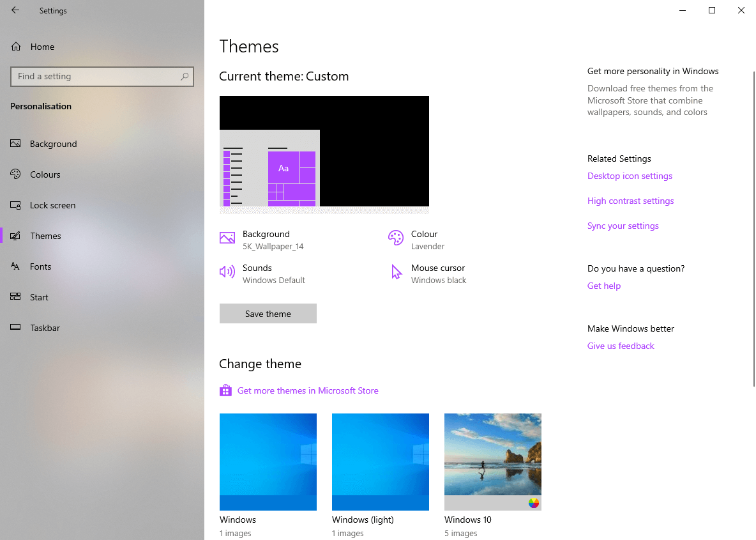756x540 pixels.
Task: Select the Colours paint-drop icon
Action: pos(15,174)
